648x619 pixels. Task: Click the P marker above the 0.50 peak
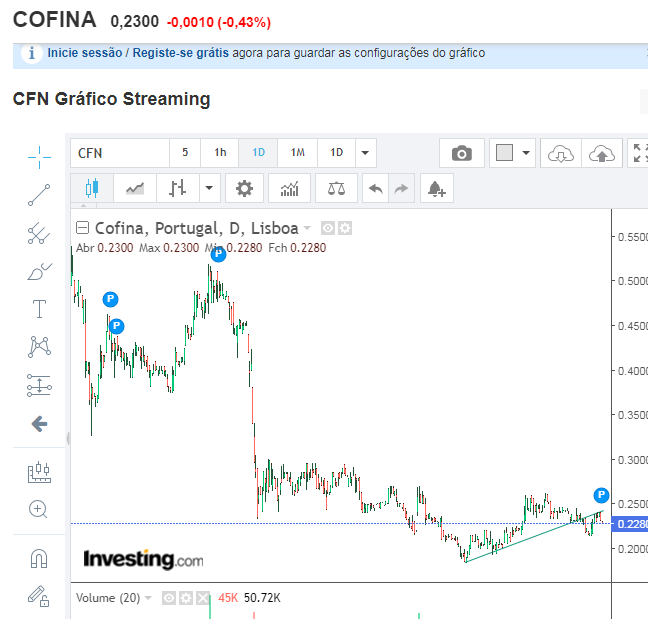[x=218, y=254]
